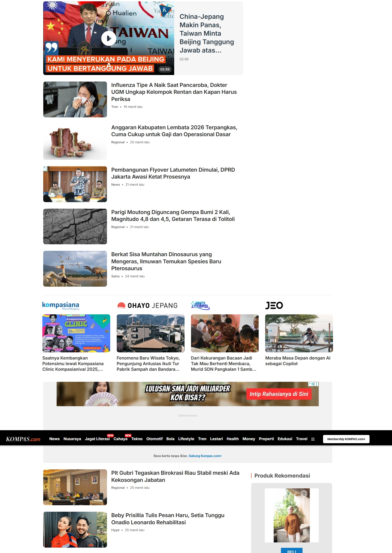Click Intip Rahasianya di Sini button
392x553 pixels.
279,394
